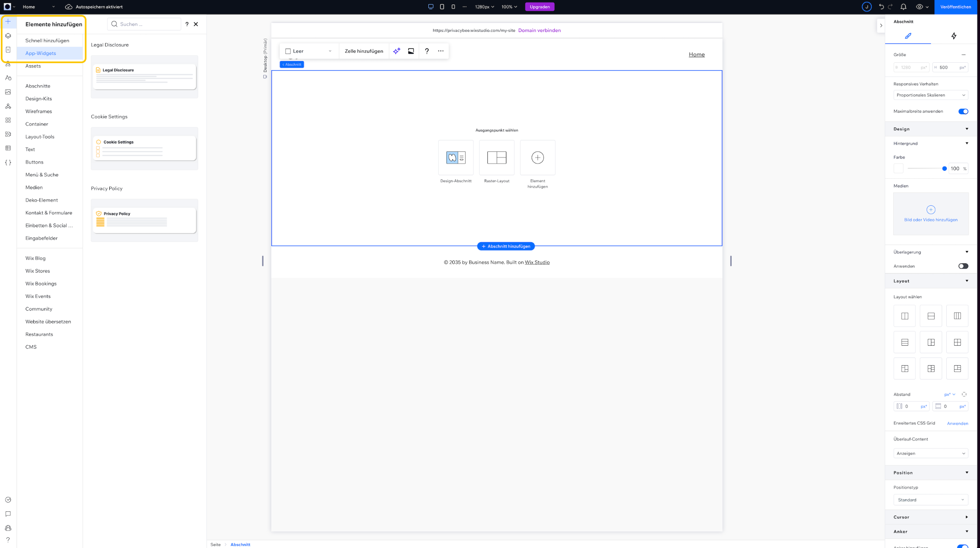Click the AI sparkle icon in section toolbar

pos(397,51)
